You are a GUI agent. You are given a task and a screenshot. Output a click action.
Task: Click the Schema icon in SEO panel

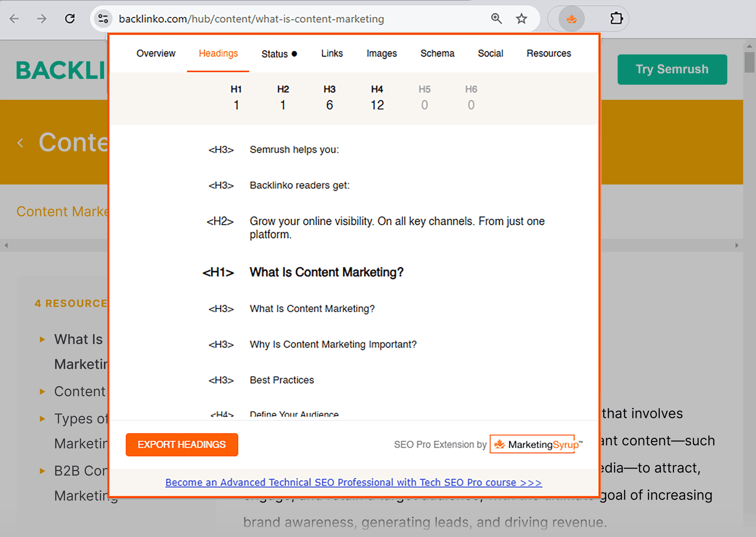pyautogui.click(x=437, y=52)
